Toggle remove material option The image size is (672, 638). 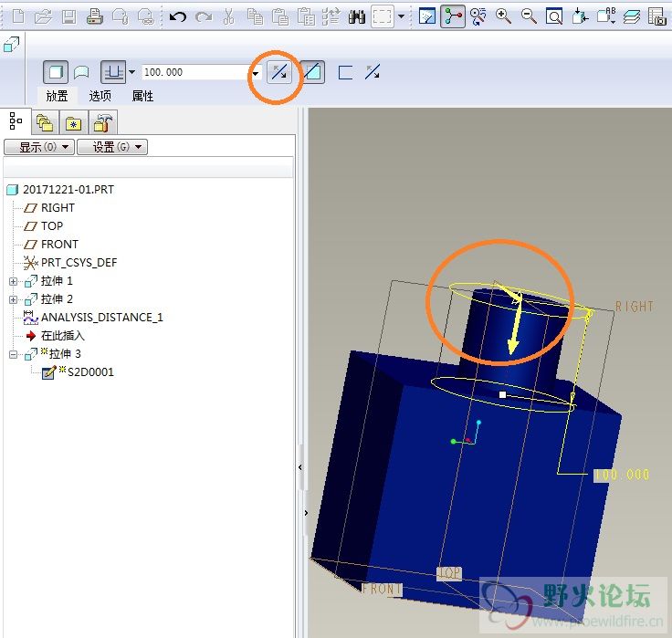click(313, 72)
